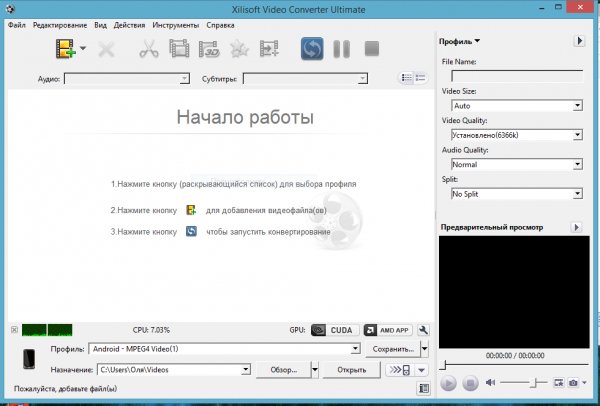Click the preview Play button
The width and height of the screenshot is (600, 406).
tap(448, 383)
